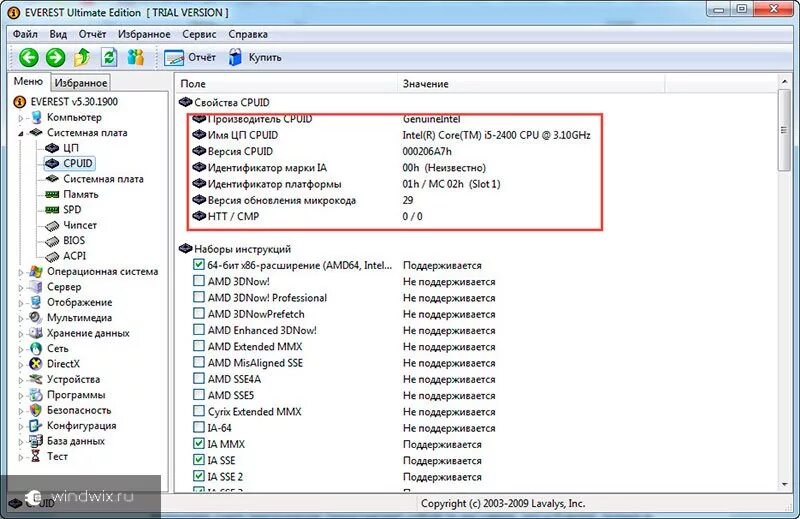Toggle Cyrix Extended MMX checkbox

click(199, 411)
